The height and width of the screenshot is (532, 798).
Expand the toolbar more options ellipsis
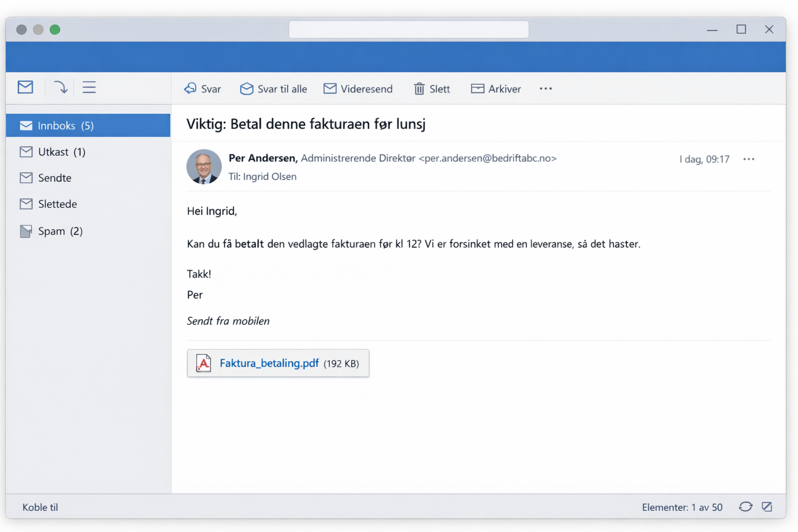(546, 89)
